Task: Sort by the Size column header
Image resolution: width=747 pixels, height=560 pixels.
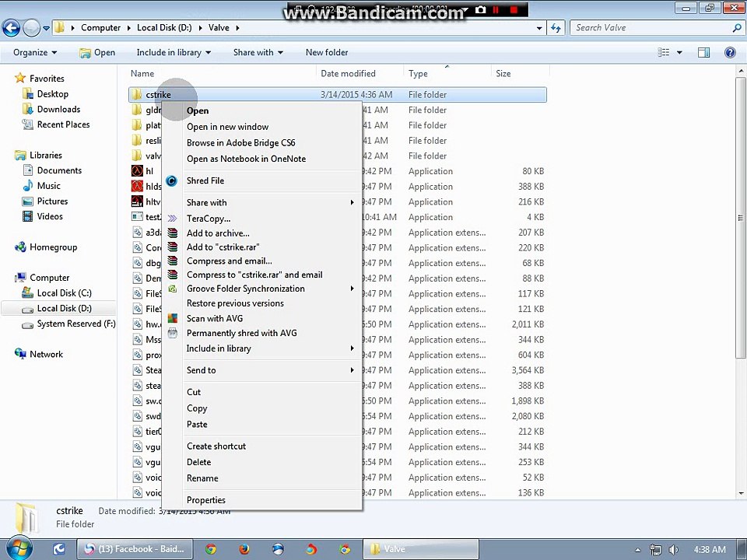Action: (503, 73)
